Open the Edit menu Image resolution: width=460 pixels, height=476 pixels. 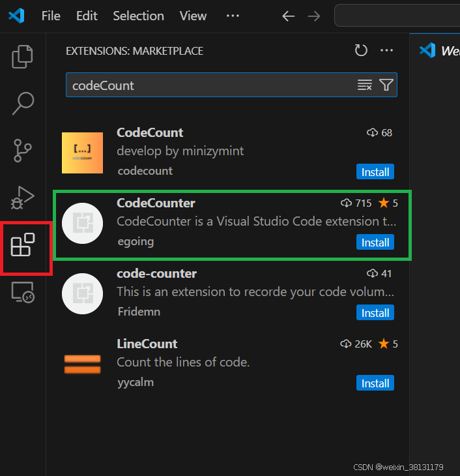[87, 16]
